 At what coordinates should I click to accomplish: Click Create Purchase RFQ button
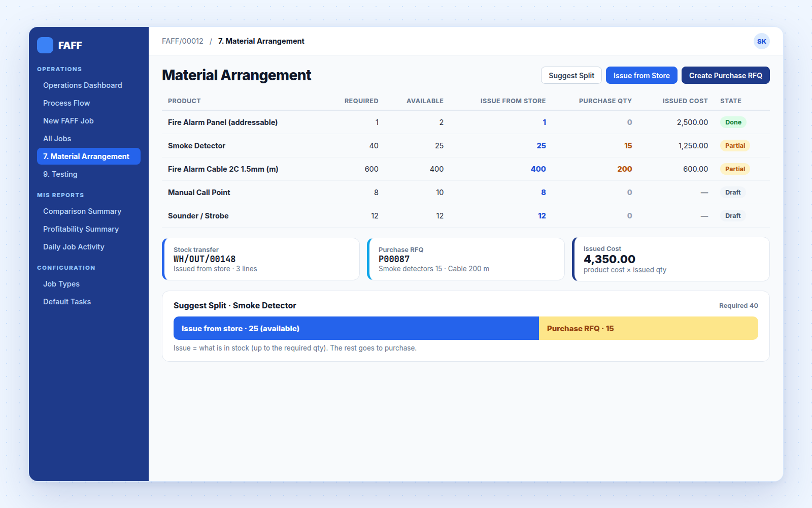[x=726, y=75]
